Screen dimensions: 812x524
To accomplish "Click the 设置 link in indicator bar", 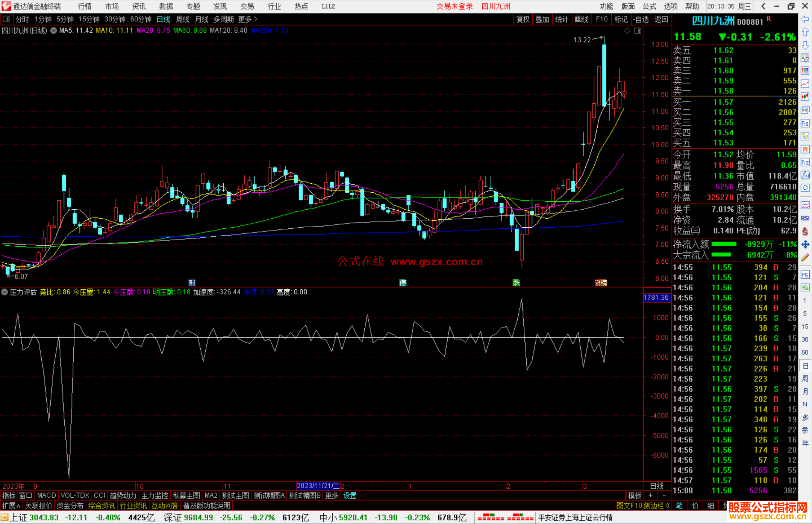I will 350,495.
